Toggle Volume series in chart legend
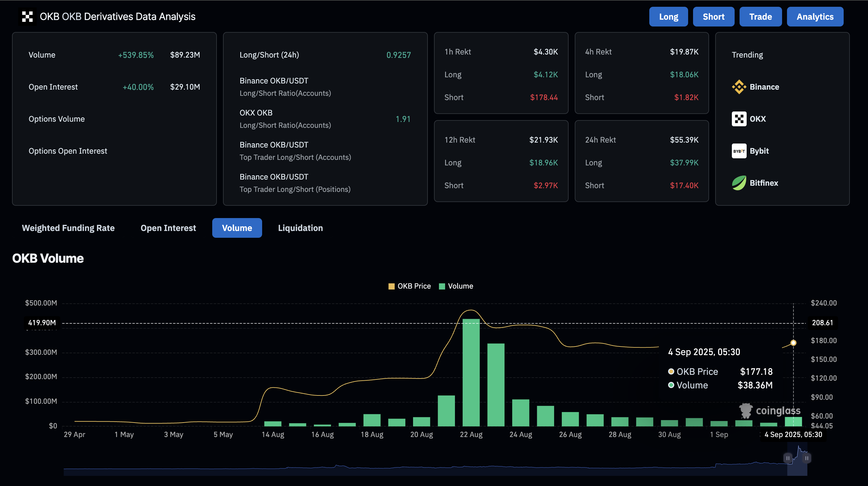Viewport: 868px width, 486px height. (456, 286)
